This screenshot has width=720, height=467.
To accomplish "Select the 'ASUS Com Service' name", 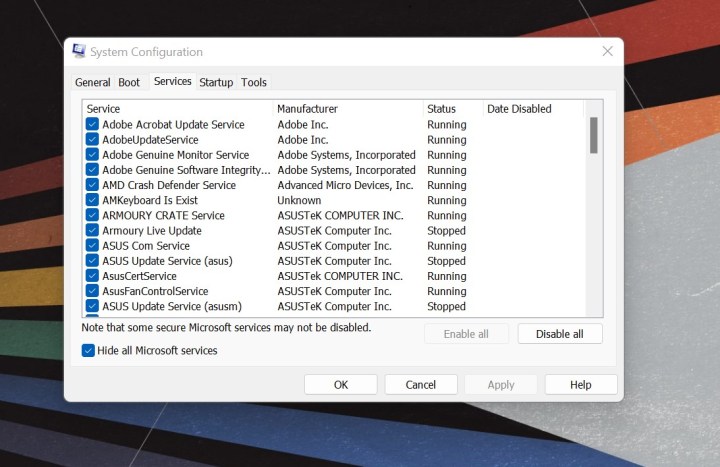I will (146, 246).
